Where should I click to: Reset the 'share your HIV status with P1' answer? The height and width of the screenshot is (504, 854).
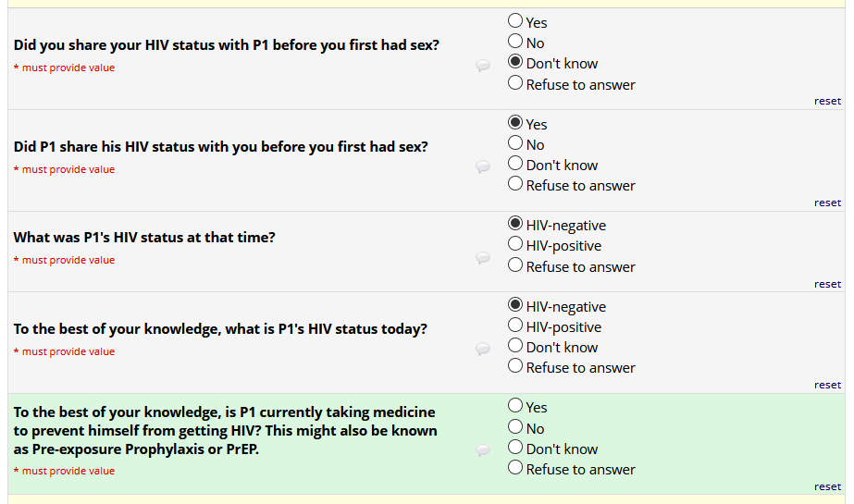point(827,101)
